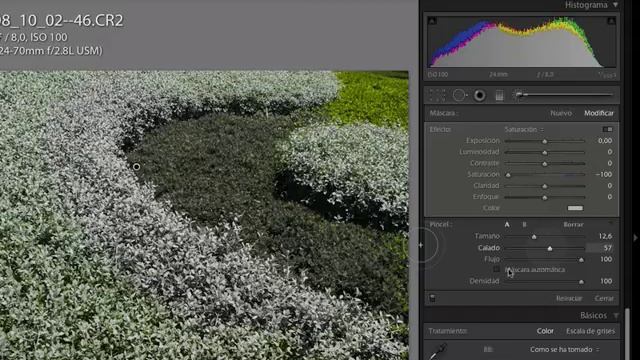
Task: Click the Enfoque slider handle
Action: click(x=544, y=198)
